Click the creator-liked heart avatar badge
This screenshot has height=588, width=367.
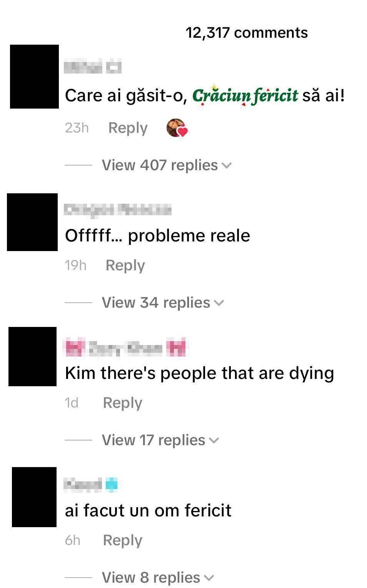click(177, 128)
